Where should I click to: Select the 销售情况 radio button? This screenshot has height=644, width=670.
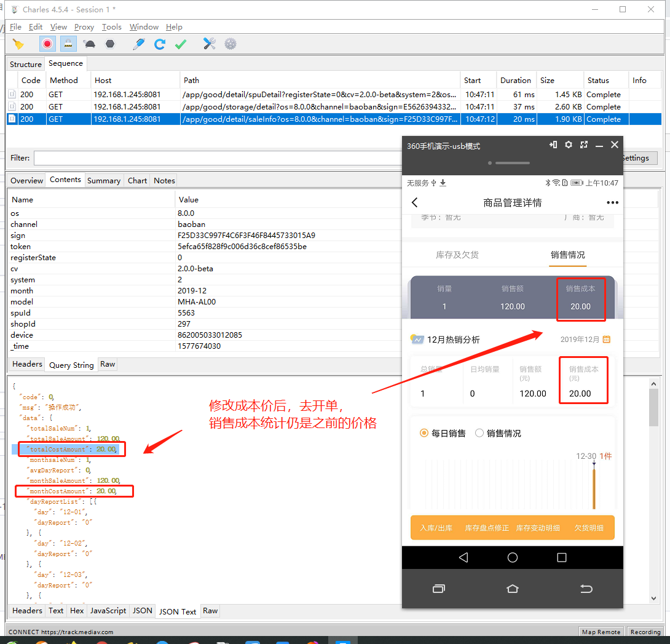tap(479, 433)
